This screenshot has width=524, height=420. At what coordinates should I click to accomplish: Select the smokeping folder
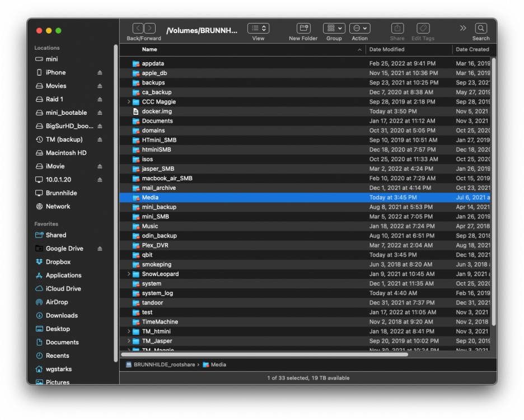(305, 264)
